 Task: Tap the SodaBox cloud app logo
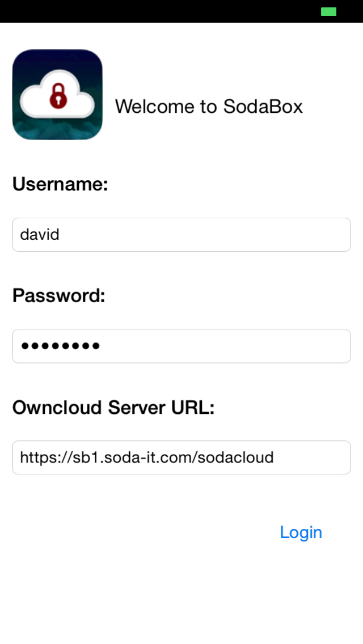57,95
